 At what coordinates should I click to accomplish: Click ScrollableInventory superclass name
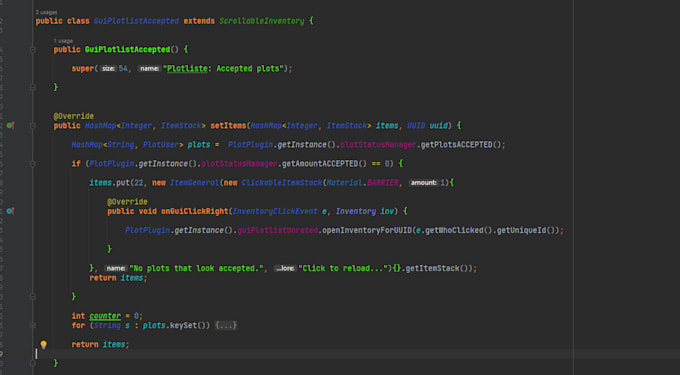click(x=262, y=21)
